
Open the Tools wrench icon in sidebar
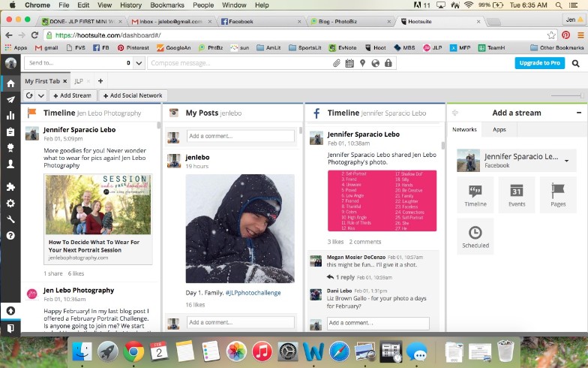(x=10, y=219)
